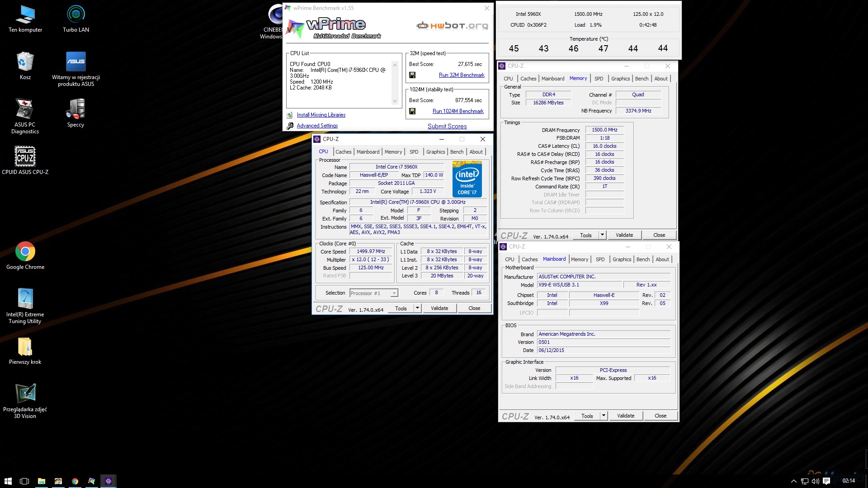
Task: Click Install Missing Libraries icon
Action: coord(290,115)
